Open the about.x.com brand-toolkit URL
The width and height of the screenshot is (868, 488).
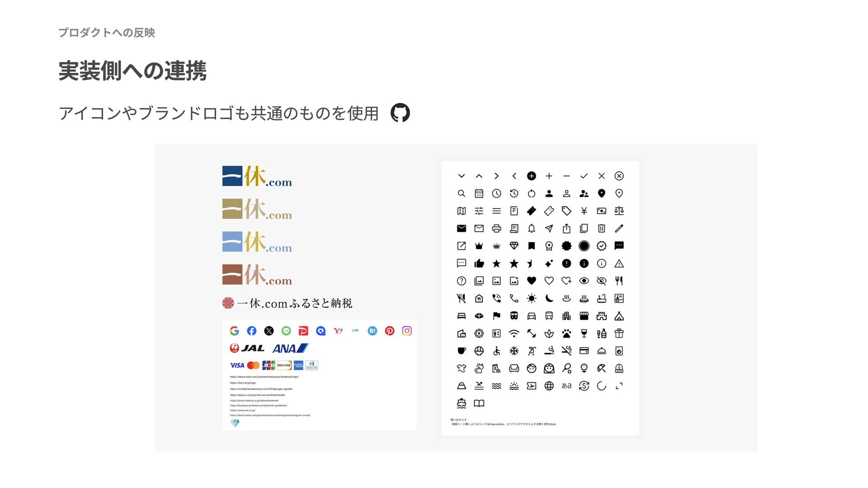point(257,395)
